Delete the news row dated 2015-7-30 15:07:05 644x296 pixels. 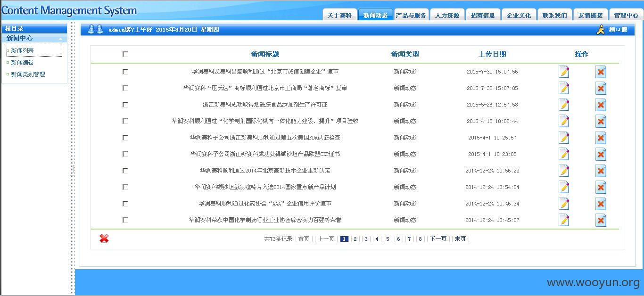(601, 88)
